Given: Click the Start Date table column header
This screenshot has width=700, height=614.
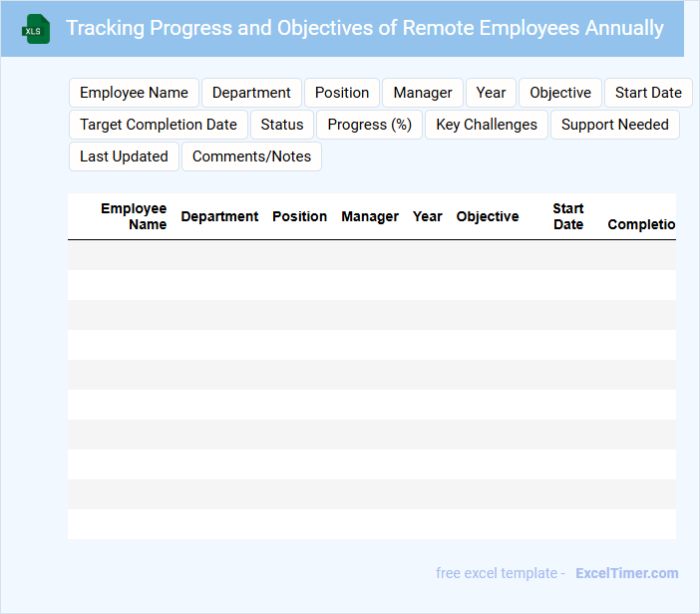Looking at the screenshot, I should (x=568, y=216).
